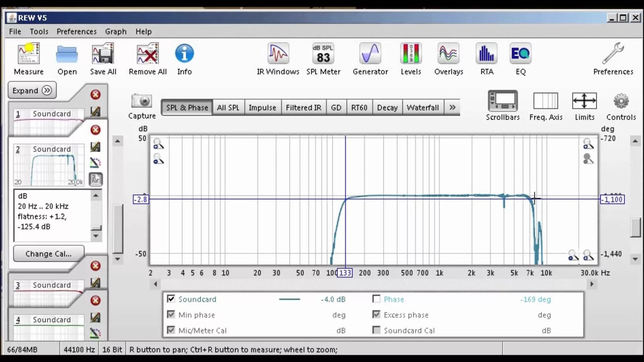Click the Capture camera icon
The height and width of the screenshot is (362, 644).
tap(142, 101)
